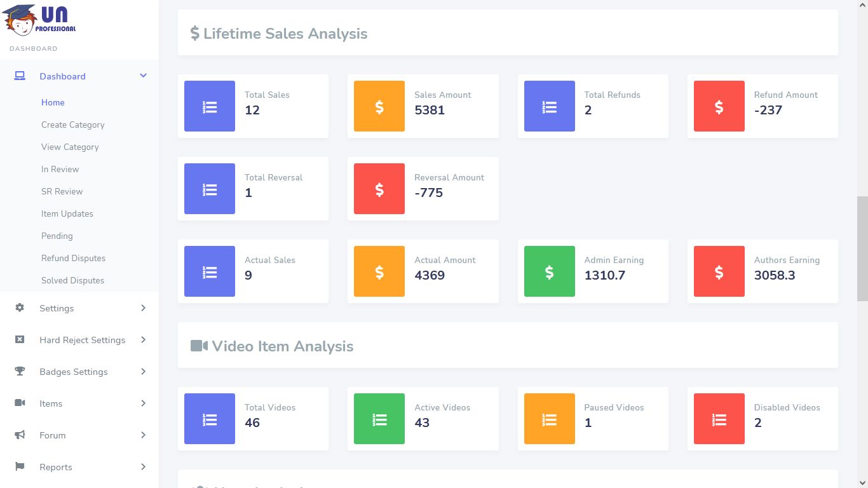Go to Refund Disputes
This screenshot has width=868, height=488.
pos(73,258)
